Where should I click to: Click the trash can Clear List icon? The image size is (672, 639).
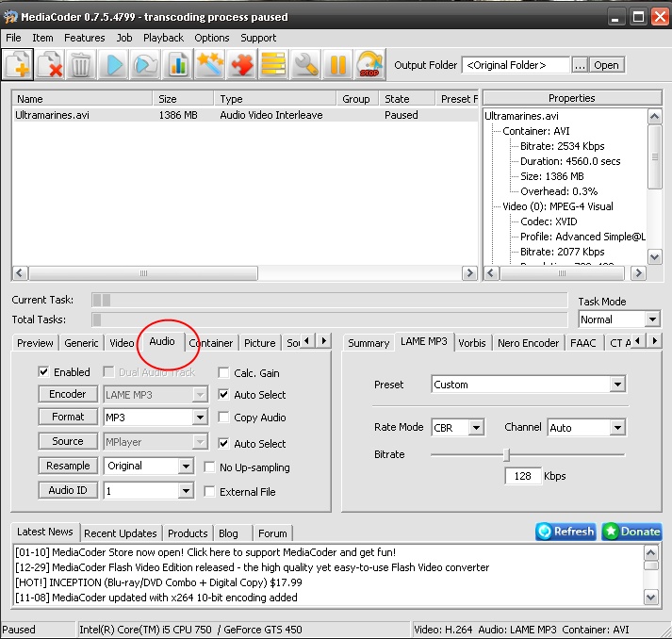point(80,65)
